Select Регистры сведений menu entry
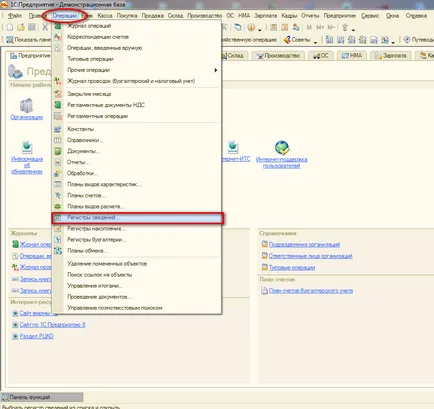 point(138,218)
